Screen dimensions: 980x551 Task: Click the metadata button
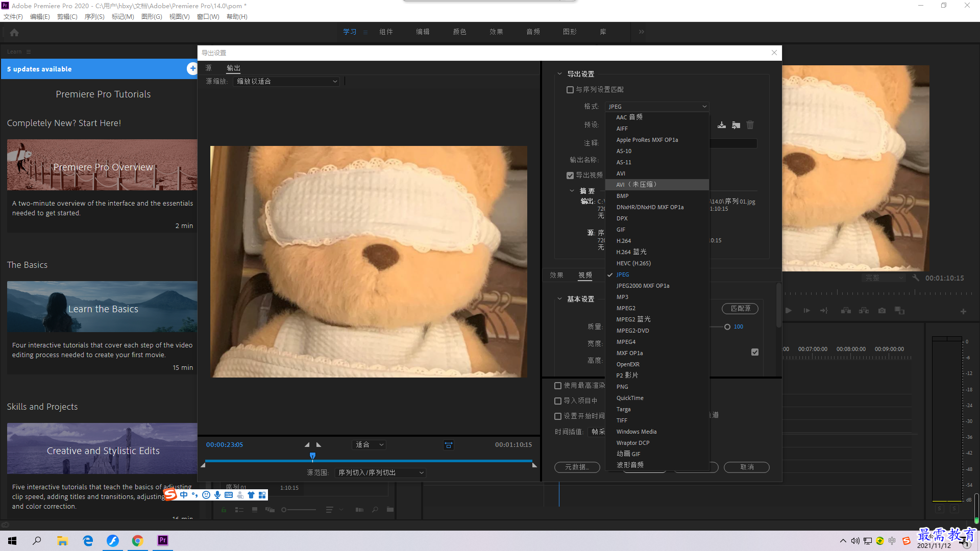click(577, 467)
